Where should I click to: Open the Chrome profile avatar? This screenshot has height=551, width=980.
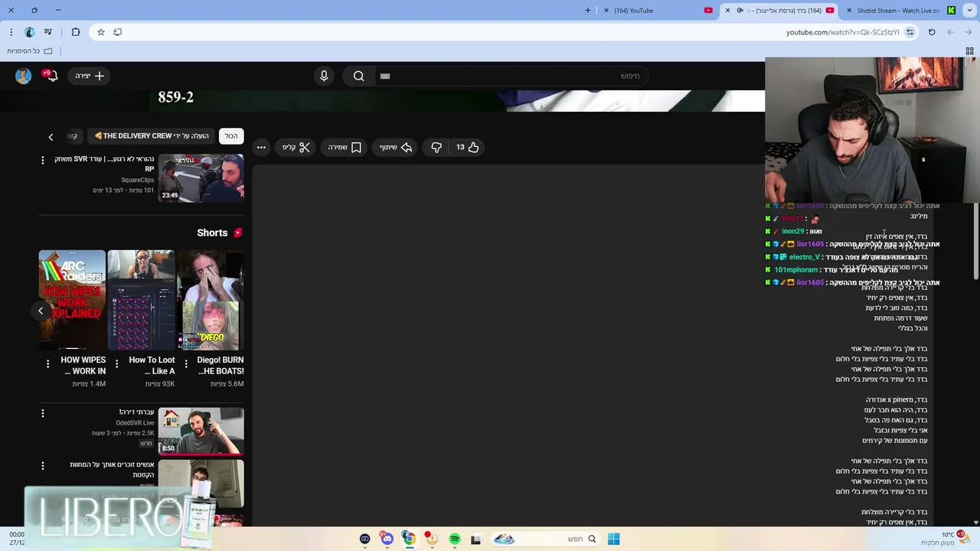pyautogui.click(x=29, y=32)
